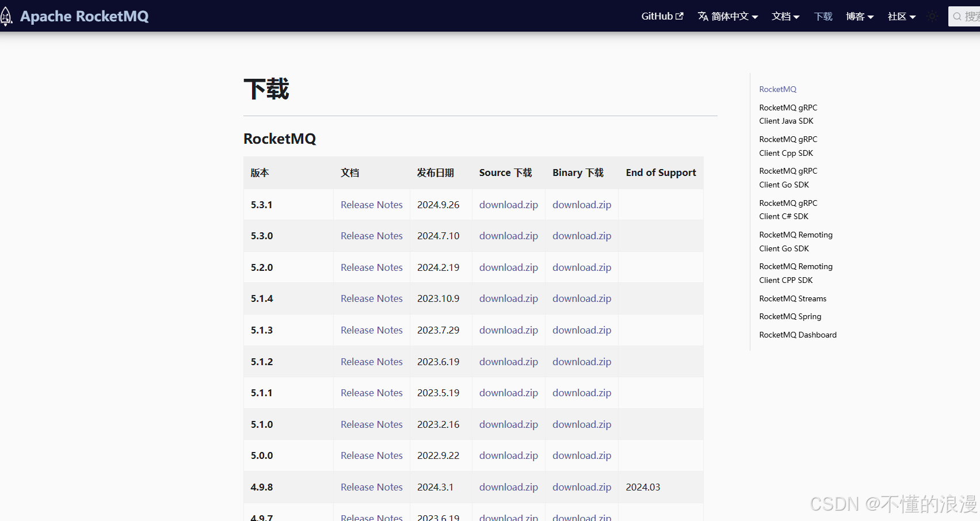Jump to RocketMQ gRPC Client Cpp SDK
Screen dimensions: 980x521
[788, 146]
